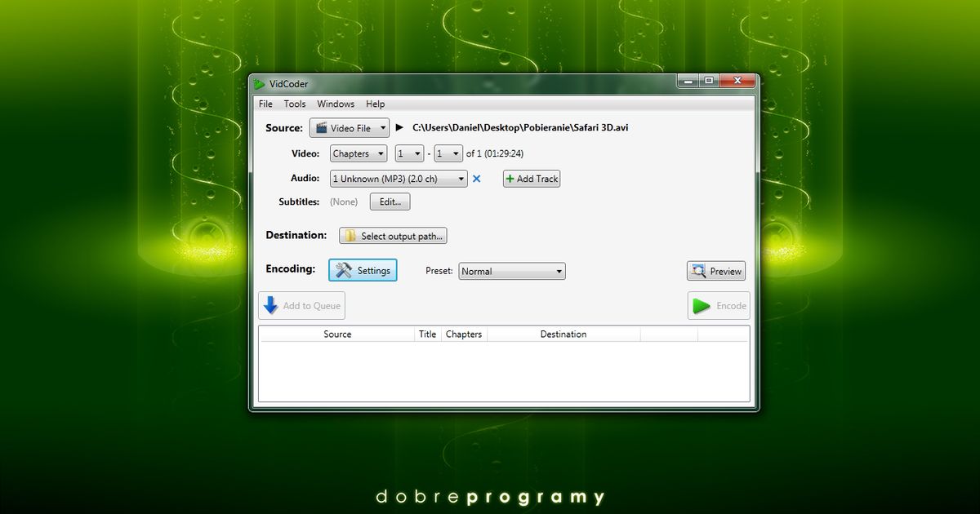Click Edit to configure subtitles
Screen dimensions: 980x514
tap(390, 202)
